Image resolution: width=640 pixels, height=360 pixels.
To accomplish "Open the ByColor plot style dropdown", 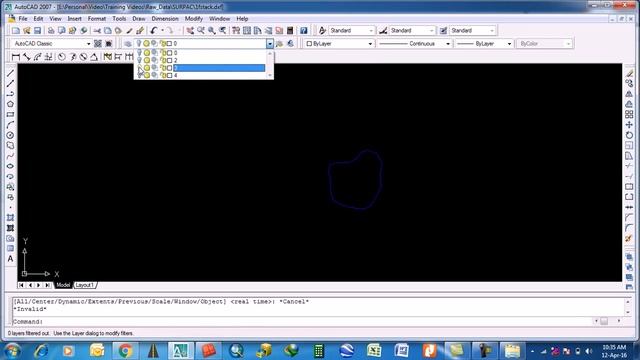I will click(568, 44).
